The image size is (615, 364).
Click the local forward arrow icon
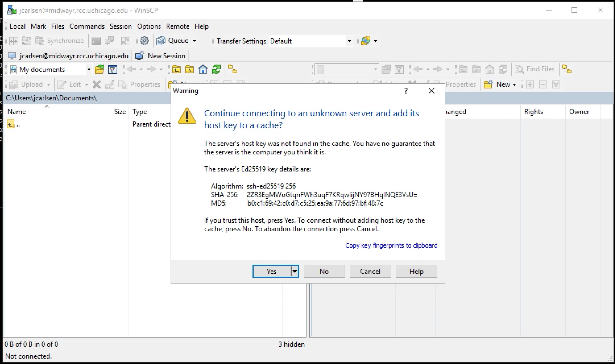click(x=151, y=69)
